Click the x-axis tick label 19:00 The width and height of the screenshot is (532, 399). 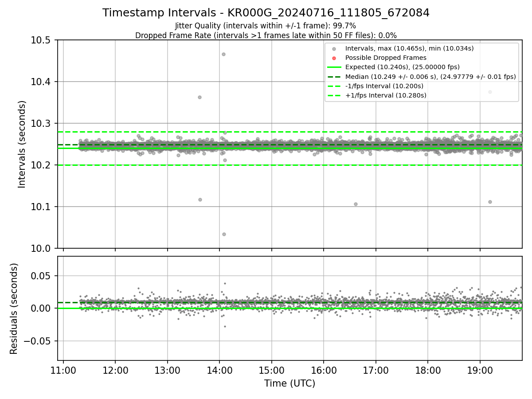(480, 371)
